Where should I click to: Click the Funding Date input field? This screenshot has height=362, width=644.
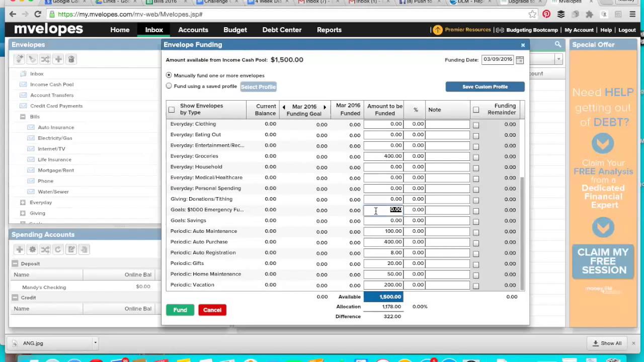tap(498, 59)
